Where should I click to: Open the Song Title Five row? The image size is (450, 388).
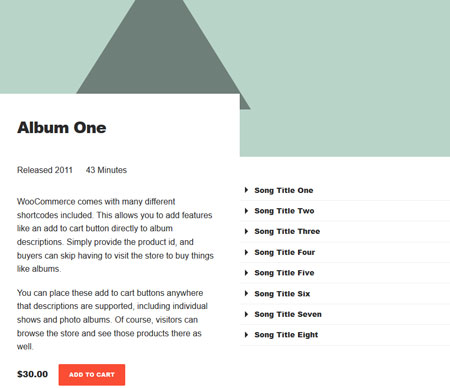[x=345, y=273]
